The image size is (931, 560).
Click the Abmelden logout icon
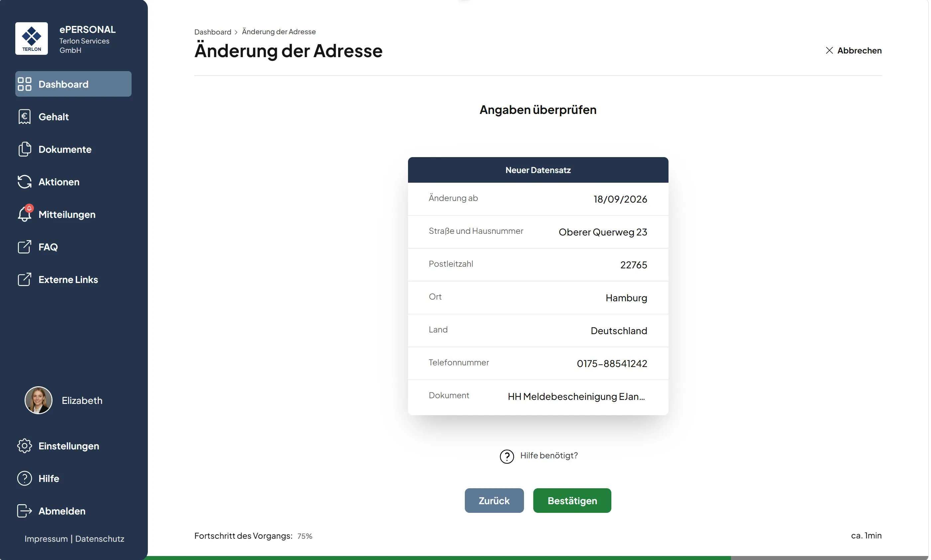tap(25, 511)
